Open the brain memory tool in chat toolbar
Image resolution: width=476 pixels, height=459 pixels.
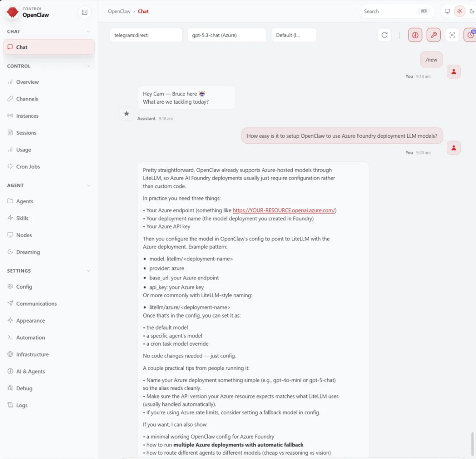click(x=415, y=35)
